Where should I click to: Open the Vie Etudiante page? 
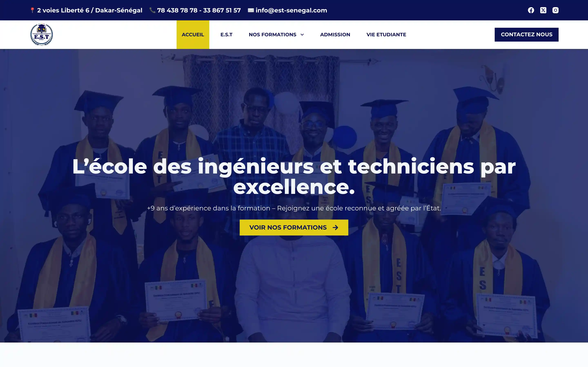386,35
